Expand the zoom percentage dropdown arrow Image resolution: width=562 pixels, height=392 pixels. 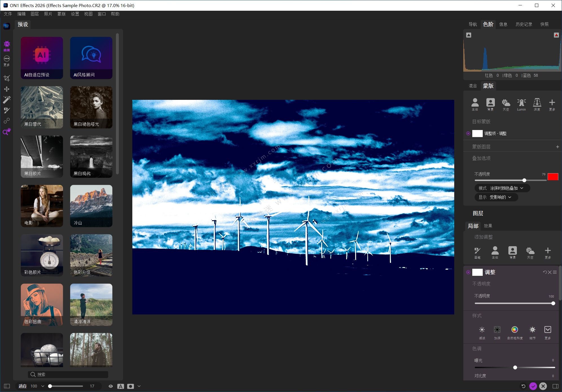pos(43,386)
